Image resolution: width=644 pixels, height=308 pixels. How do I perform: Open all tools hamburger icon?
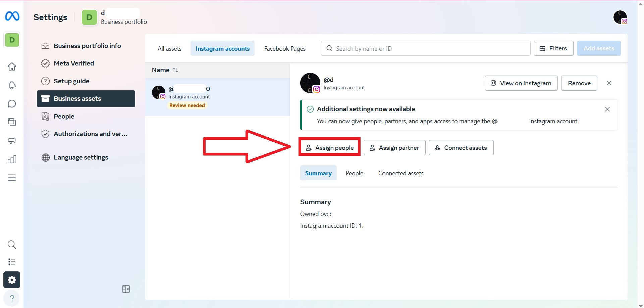[x=12, y=178]
